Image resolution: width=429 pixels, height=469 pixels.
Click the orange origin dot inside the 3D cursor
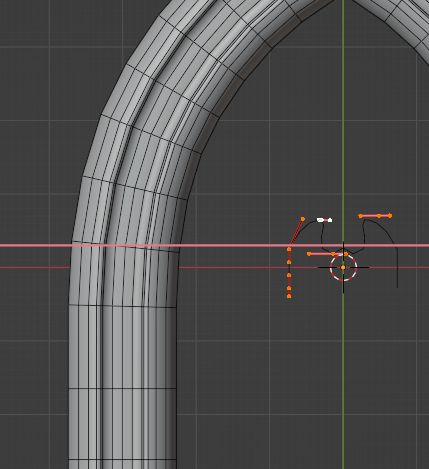coord(343,267)
